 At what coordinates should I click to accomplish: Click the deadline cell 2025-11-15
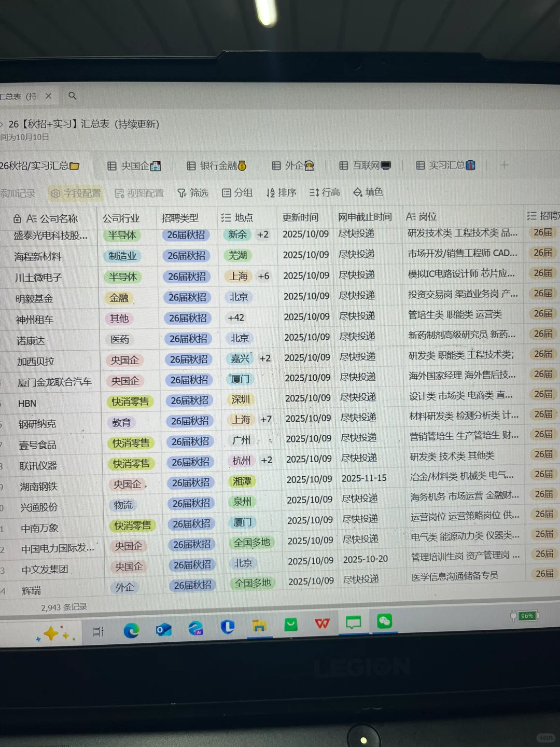(x=364, y=478)
